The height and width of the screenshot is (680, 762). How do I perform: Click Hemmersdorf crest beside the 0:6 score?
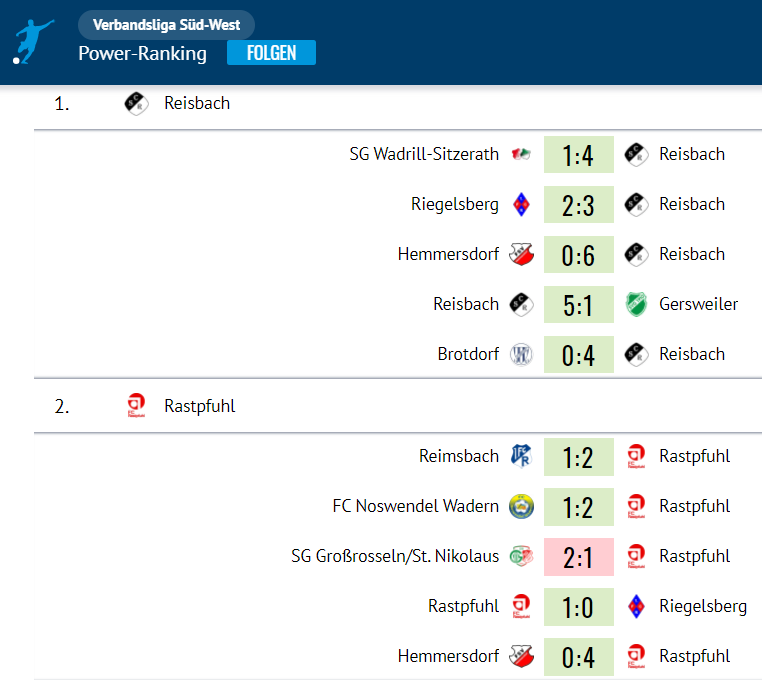(521, 254)
